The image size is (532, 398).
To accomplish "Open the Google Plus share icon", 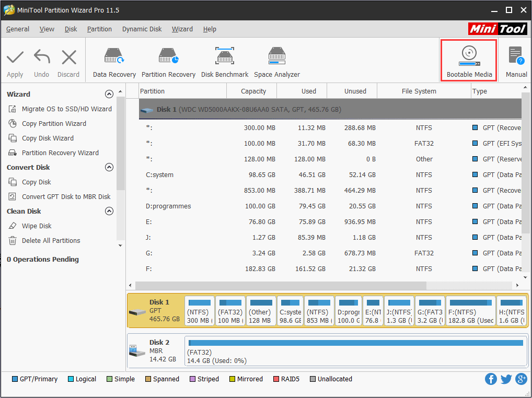I will tap(521, 379).
